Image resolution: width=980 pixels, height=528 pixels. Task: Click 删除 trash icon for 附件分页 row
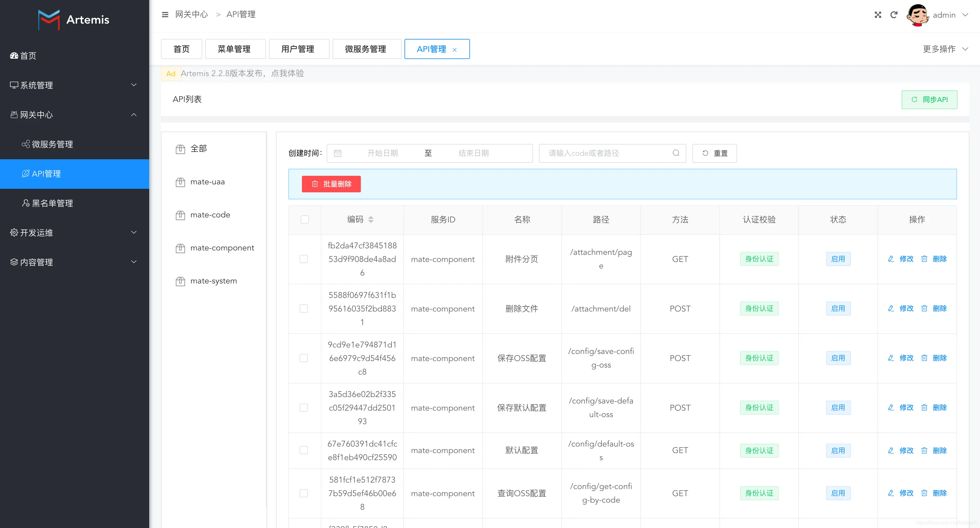pos(924,259)
